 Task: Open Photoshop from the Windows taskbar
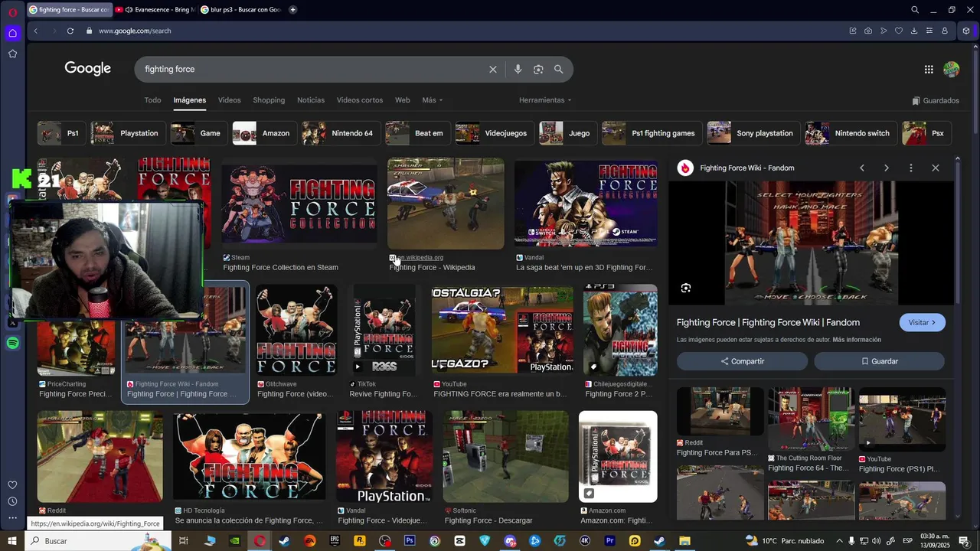(410, 540)
